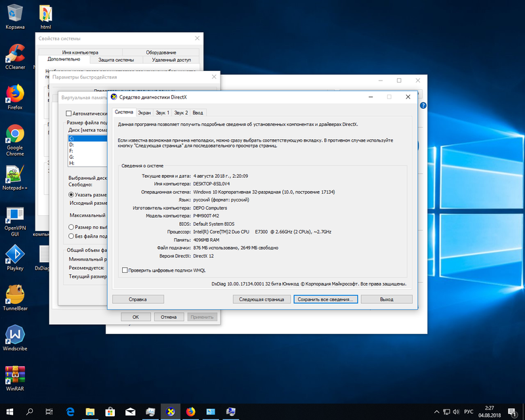This screenshot has height=420, width=525.
Task: Select drive C: in the paging file list
Action: click(88, 138)
